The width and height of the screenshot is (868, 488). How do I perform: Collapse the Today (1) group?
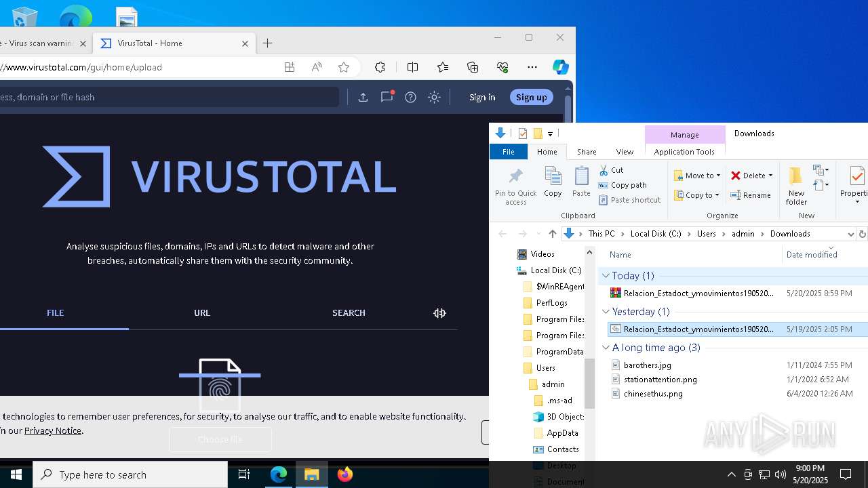606,276
